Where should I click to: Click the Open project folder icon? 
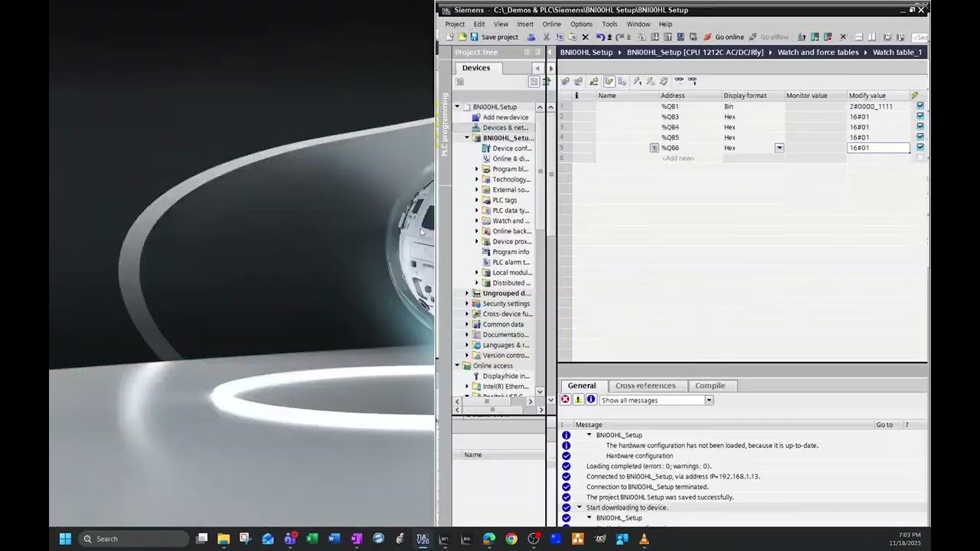click(462, 37)
